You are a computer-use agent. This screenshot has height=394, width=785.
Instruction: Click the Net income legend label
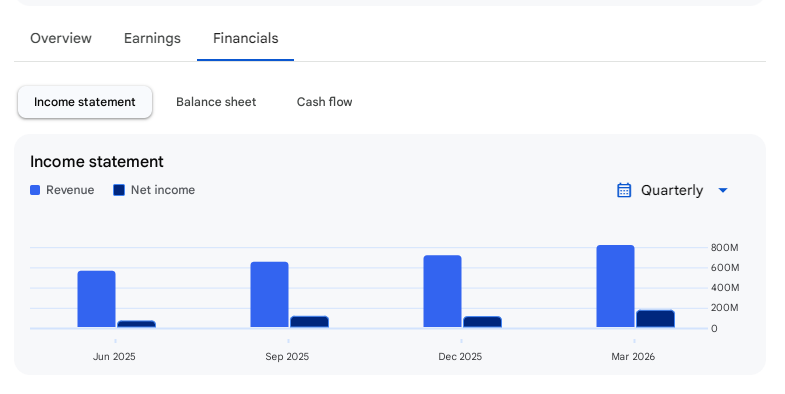pyautogui.click(x=163, y=190)
